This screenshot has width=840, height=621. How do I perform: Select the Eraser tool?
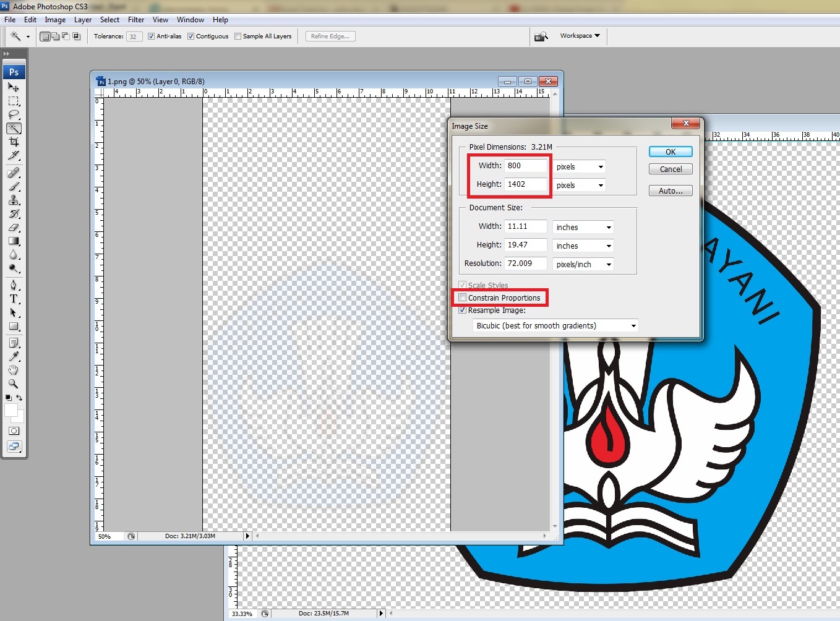click(14, 228)
